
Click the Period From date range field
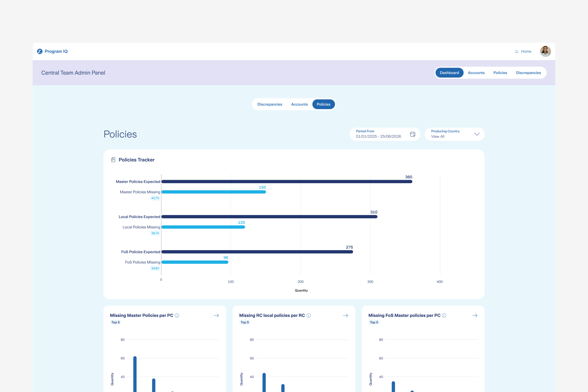(385, 134)
